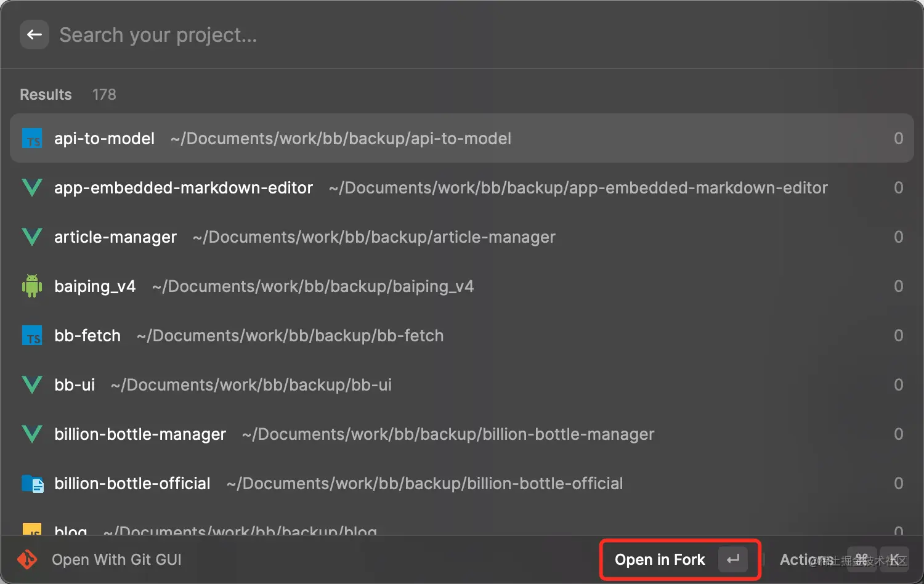This screenshot has width=924, height=584.
Task: Click the Android icon beside baiping_v4
Action: tap(32, 286)
